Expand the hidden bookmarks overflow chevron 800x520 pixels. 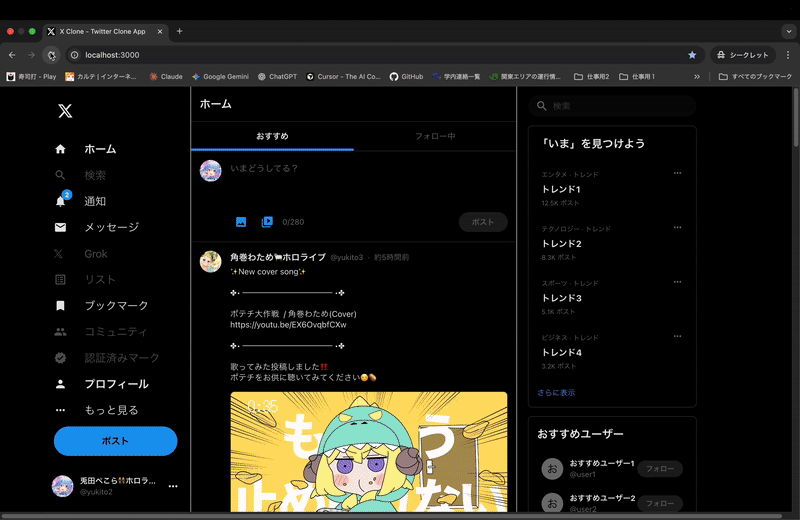tap(696, 77)
